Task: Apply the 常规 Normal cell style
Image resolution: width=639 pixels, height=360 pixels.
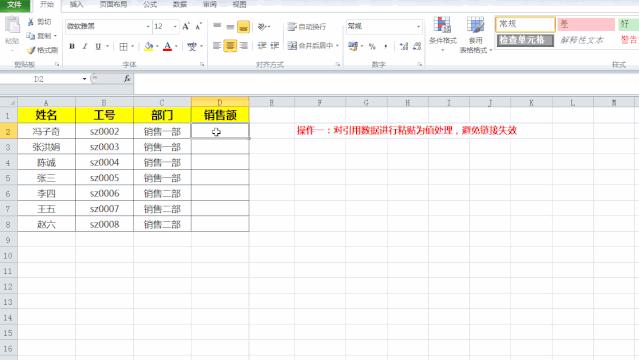Action: (525, 24)
